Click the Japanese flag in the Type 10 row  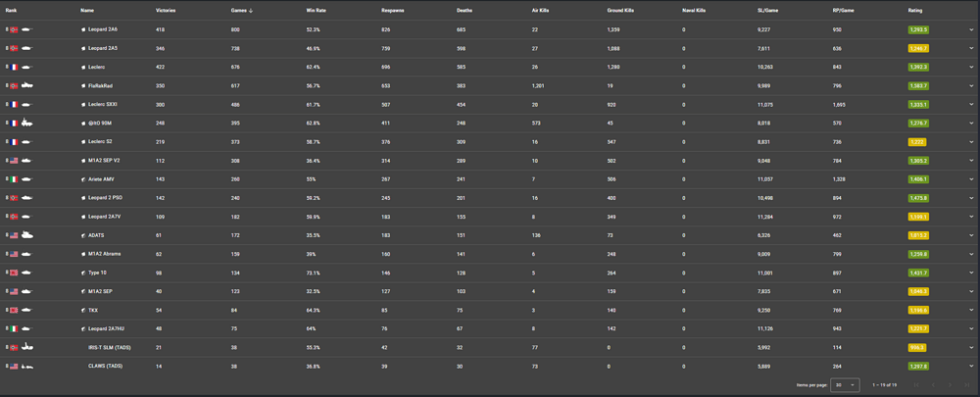pos(14,273)
